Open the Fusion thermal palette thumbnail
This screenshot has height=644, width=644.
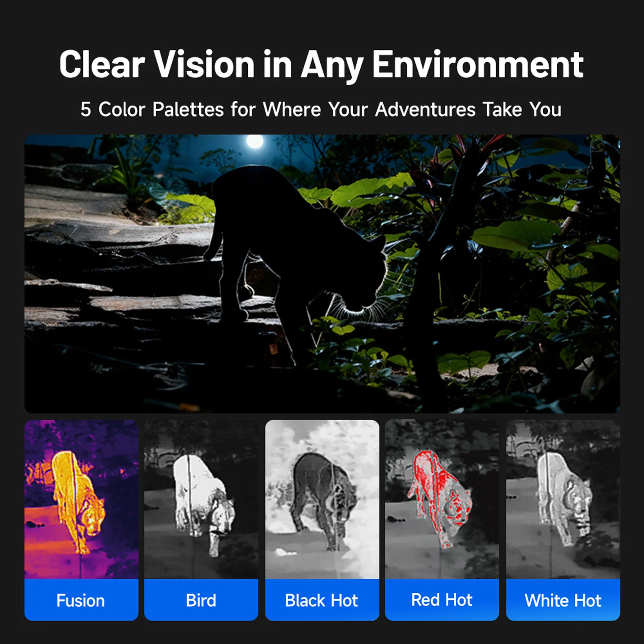click(81, 499)
